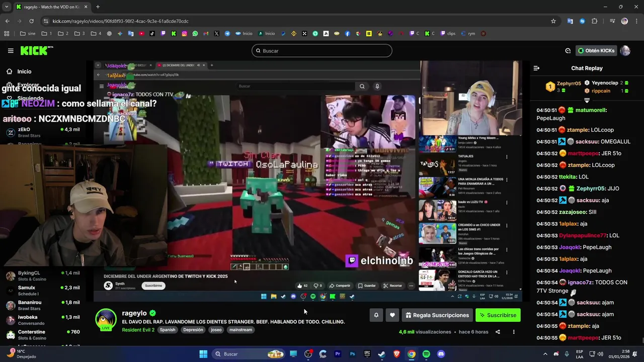The width and height of the screenshot is (644, 362).
Task: Select the mainstream tag
Action: pyautogui.click(x=240, y=330)
